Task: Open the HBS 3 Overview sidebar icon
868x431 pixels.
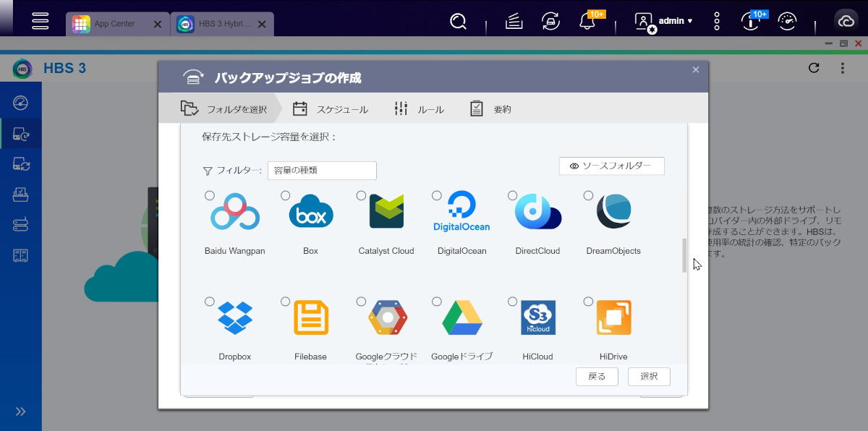Action: pos(20,102)
